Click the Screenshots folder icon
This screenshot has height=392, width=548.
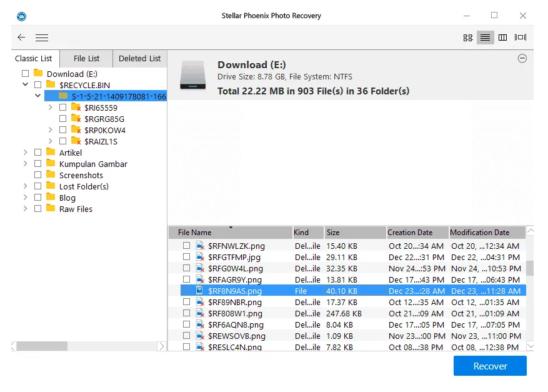click(x=51, y=174)
